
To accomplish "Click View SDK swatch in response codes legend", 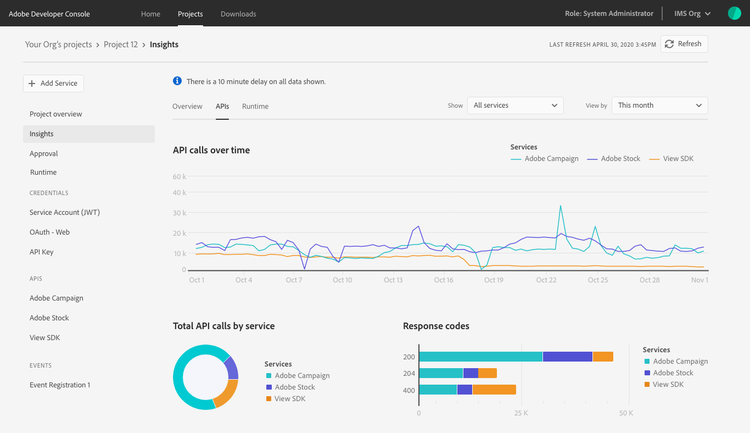I will pos(647,384).
